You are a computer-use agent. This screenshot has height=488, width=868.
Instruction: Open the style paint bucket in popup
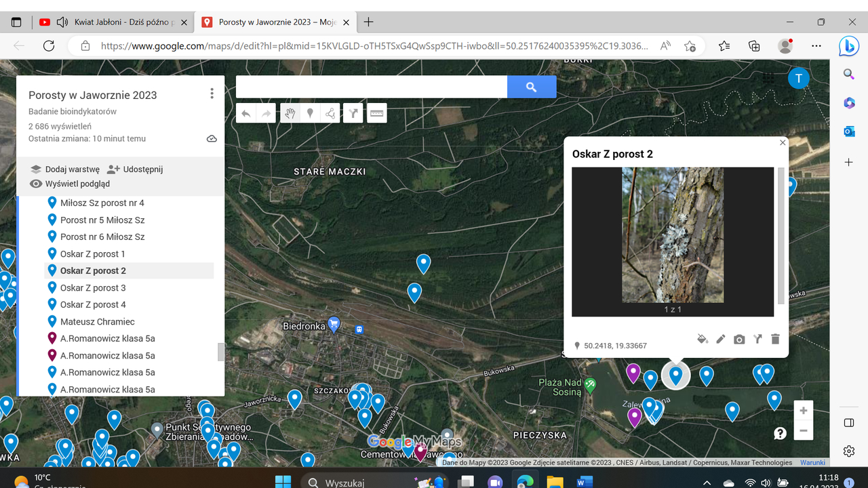(x=703, y=339)
